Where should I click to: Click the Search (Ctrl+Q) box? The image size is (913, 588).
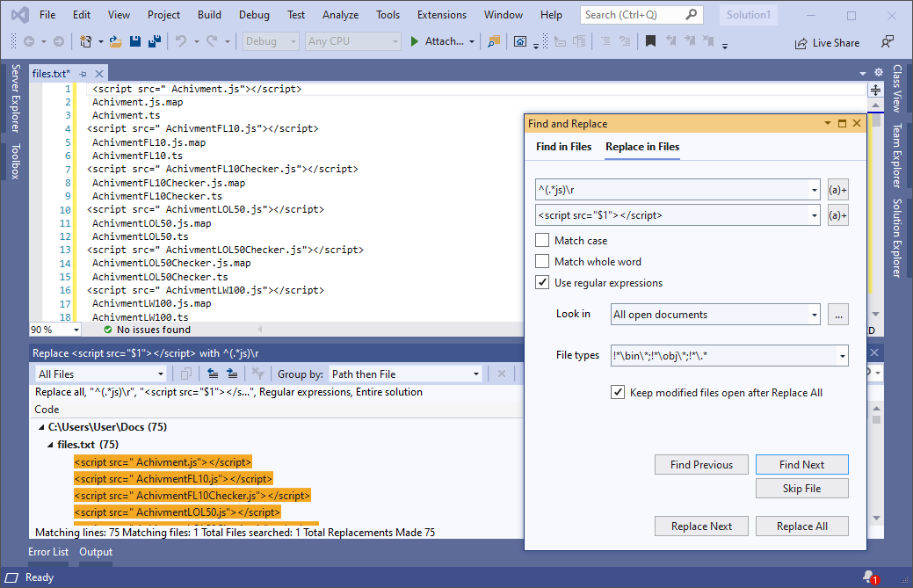coord(641,15)
